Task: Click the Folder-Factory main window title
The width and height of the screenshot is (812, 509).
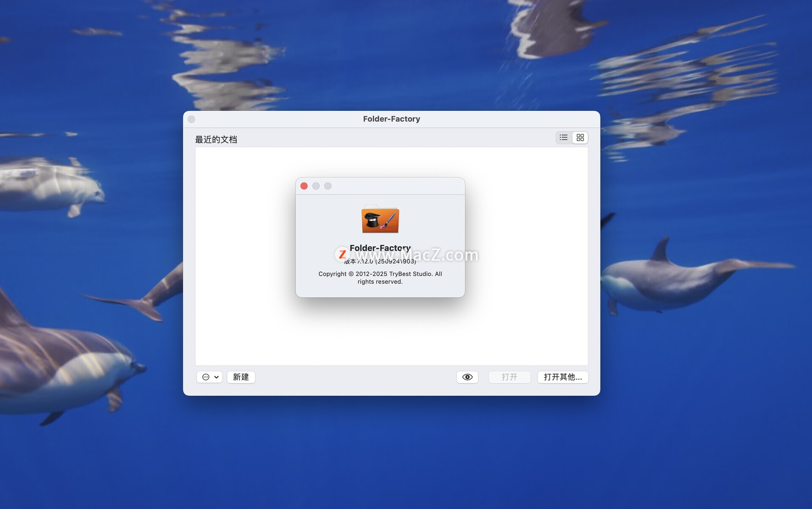Action: pyautogui.click(x=391, y=119)
